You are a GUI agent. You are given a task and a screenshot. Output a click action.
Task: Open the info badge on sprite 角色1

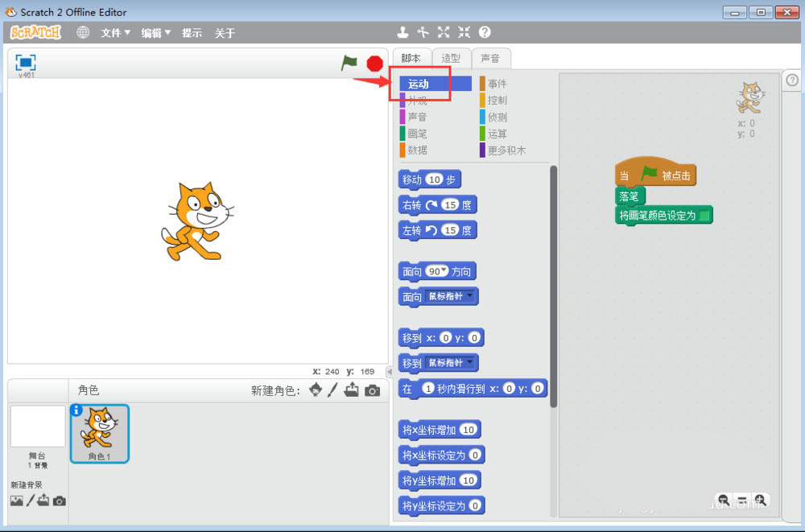coord(76,410)
